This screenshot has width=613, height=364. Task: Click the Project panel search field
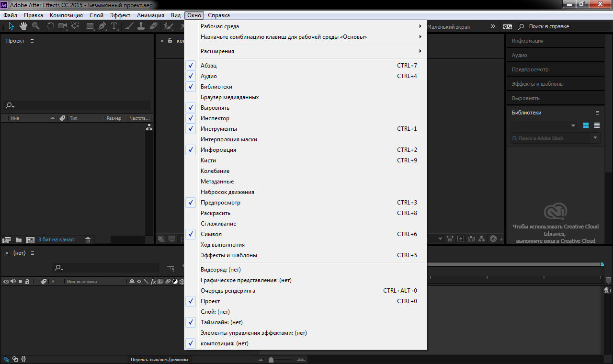[x=77, y=105]
